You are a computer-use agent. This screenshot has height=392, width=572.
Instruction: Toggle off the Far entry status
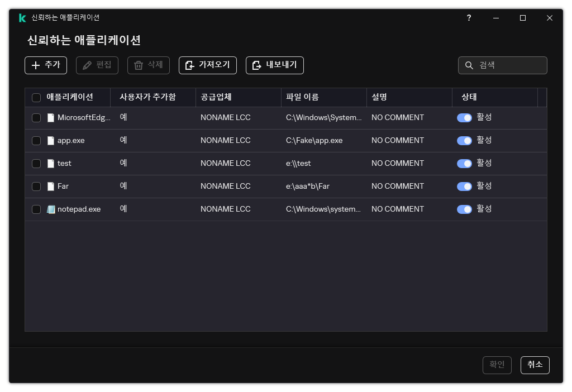[x=465, y=186]
